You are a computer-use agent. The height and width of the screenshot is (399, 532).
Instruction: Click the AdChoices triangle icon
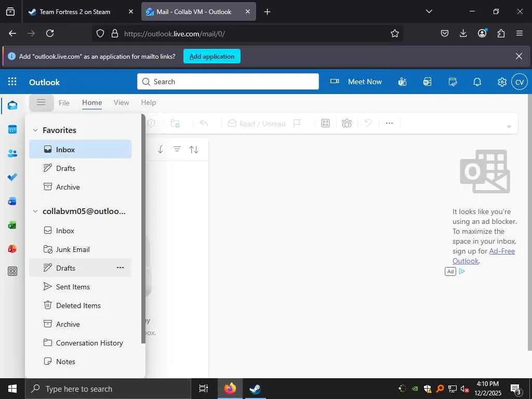[x=462, y=271]
